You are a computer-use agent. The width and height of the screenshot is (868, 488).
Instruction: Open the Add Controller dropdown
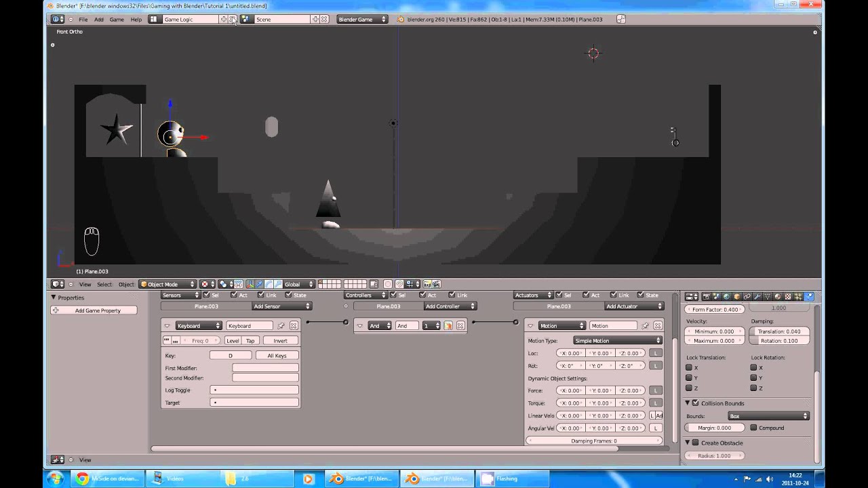pyautogui.click(x=450, y=306)
